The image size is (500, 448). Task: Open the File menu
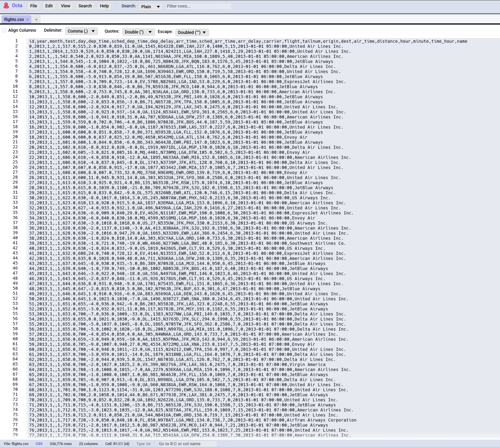(33, 6)
